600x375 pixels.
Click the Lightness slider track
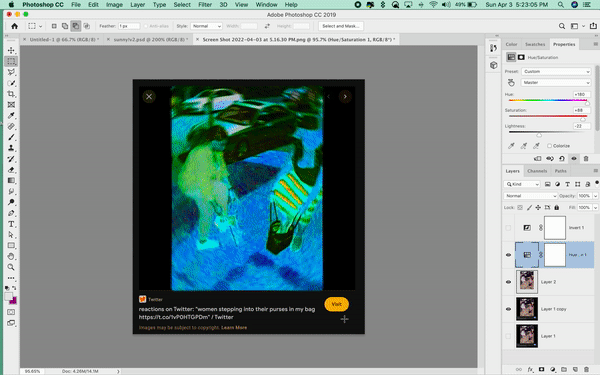point(548,132)
